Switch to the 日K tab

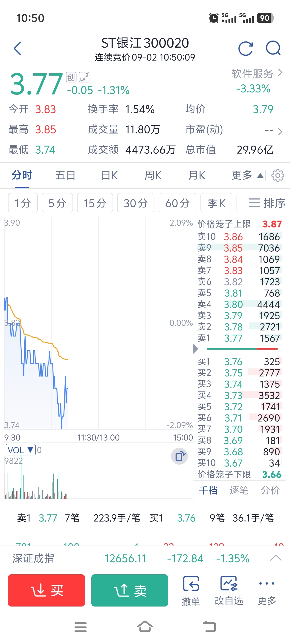[109, 175]
